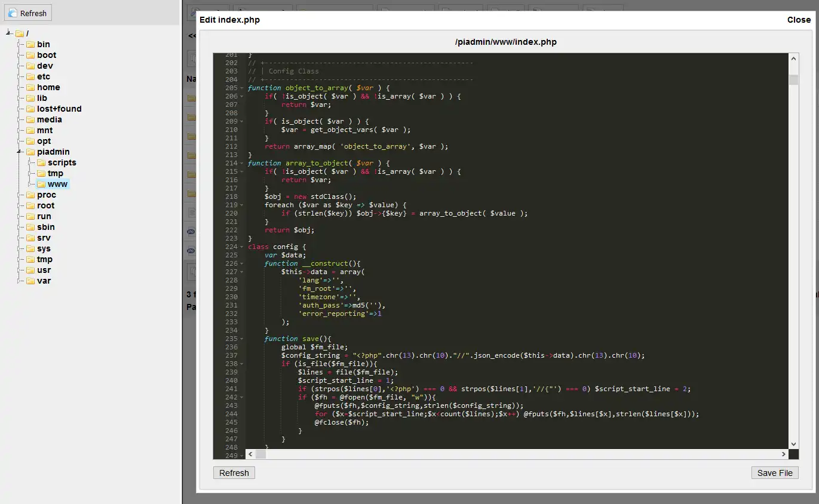Click the '$obj = new stdClass();' line

[310, 196]
